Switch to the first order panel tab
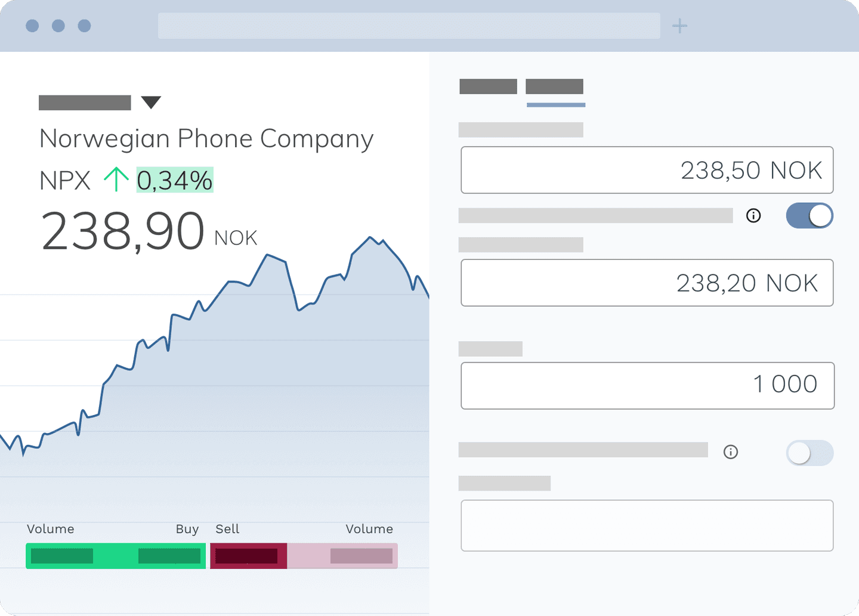 (x=488, y=86)
